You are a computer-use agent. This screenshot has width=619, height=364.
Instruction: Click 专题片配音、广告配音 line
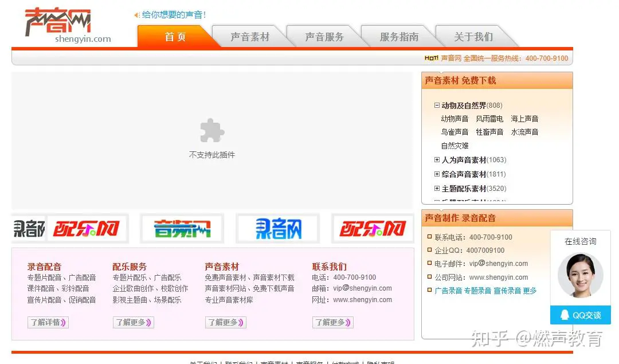pos(61,277)
